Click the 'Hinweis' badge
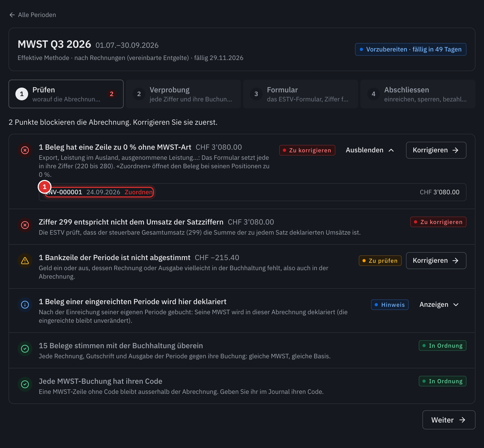The height and width of the screenshot is (448, 484). click(x=390, y=305)
